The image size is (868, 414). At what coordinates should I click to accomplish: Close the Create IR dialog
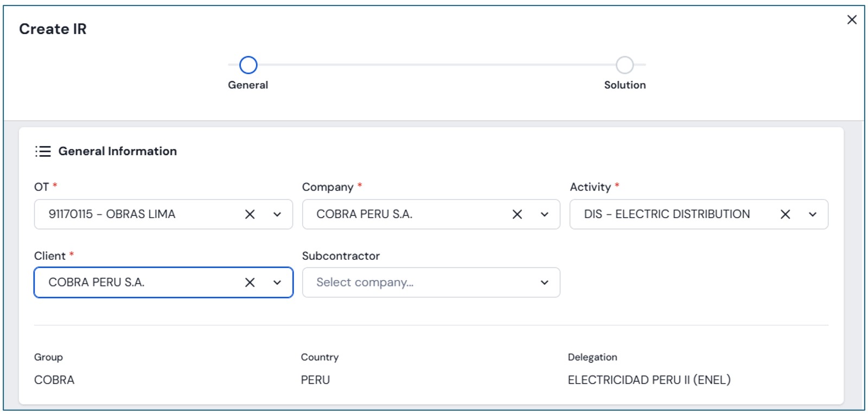pos(852,20)
